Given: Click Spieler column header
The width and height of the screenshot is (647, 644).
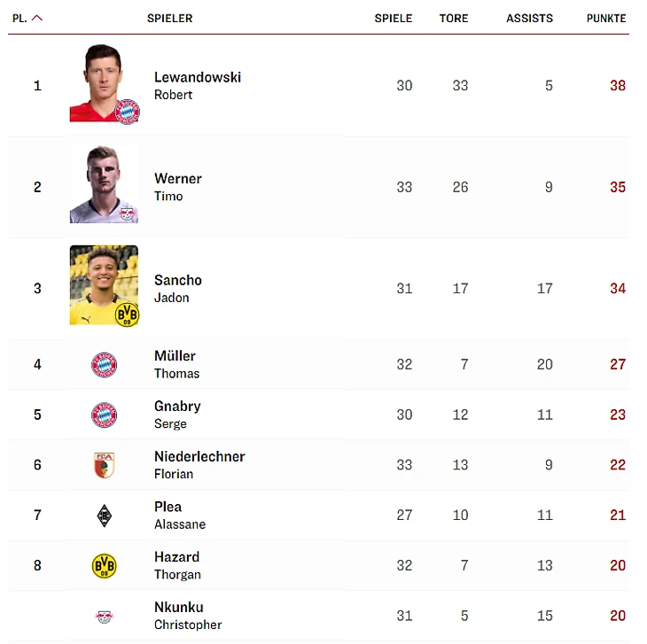Looking at the screenshot, I should (169, 18).
